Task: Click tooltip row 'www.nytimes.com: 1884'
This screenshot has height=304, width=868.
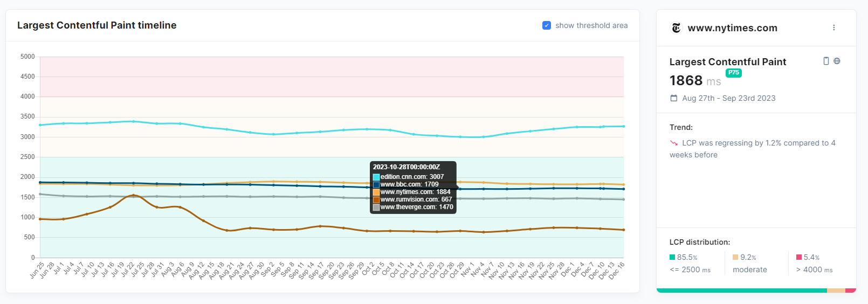Action: 412,192
